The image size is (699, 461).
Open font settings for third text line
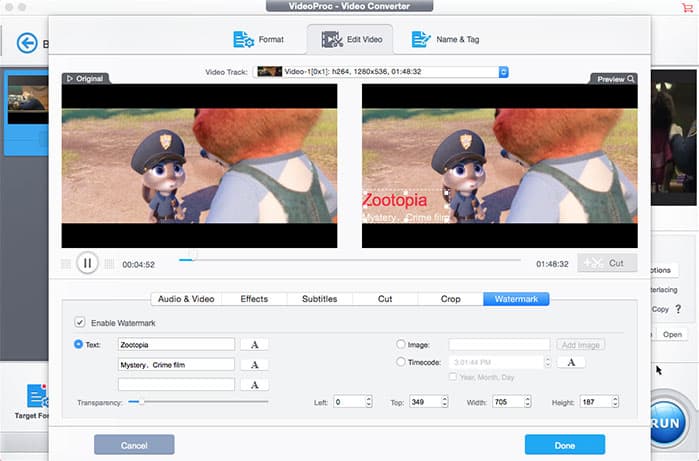click(255, 385)
